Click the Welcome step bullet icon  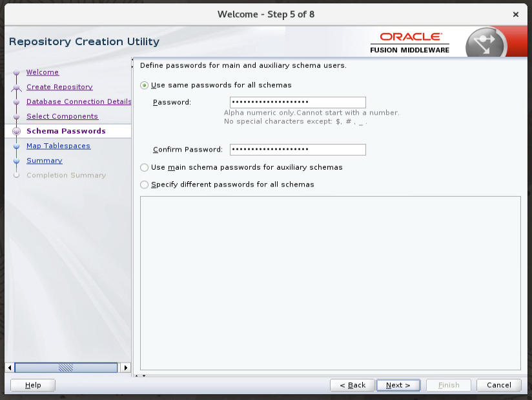(16, 72)
